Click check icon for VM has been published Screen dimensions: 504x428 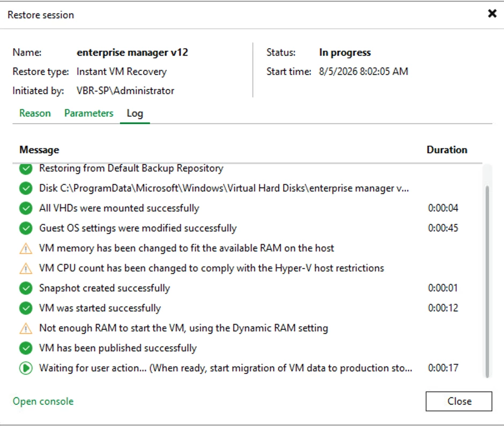(x=26, y=348)
